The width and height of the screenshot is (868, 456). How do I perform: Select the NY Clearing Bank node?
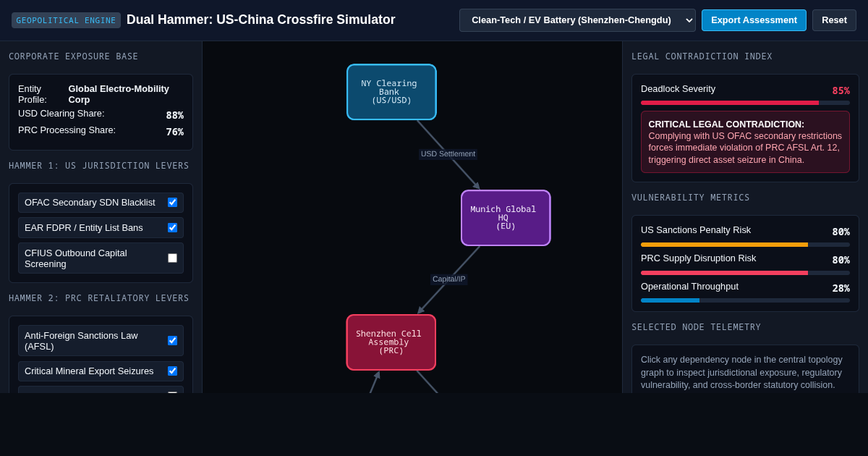(391, 92)
